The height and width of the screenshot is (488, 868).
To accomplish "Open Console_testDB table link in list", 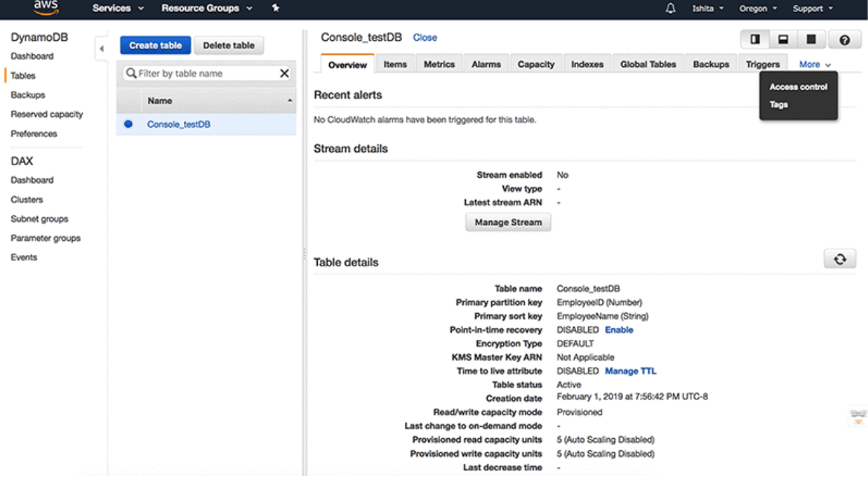I will 178,124.
